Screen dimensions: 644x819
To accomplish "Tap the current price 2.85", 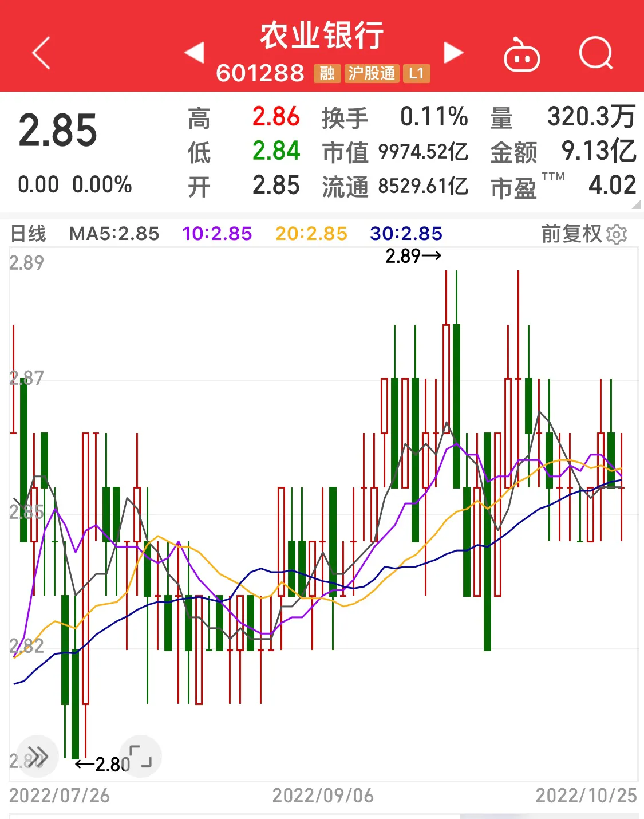I will [58, 131].
